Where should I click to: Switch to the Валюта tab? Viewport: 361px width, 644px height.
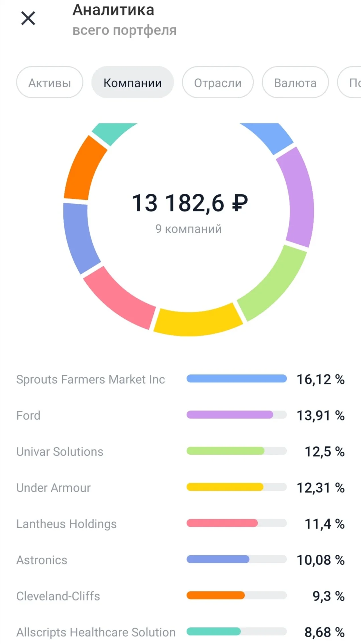295,82
